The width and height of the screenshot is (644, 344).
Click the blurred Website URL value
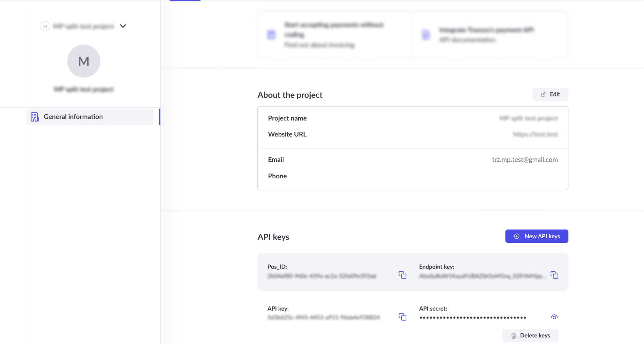(x=535, y=134)
